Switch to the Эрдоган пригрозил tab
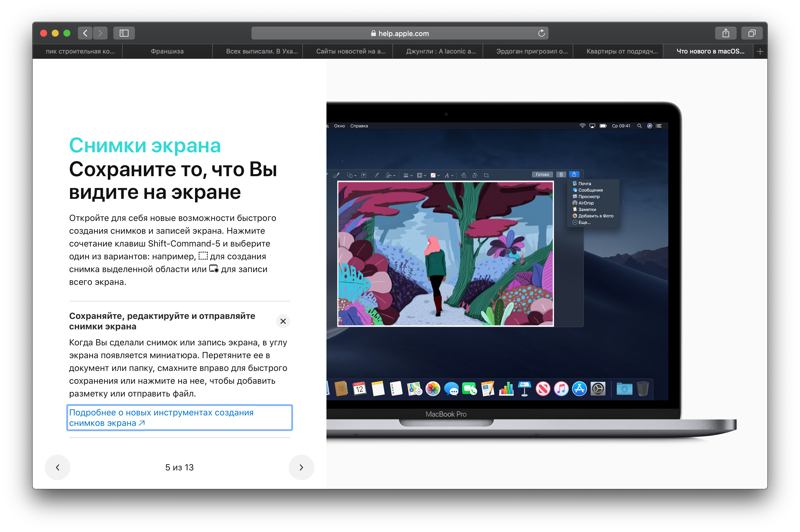 click(x=532, y=51)
